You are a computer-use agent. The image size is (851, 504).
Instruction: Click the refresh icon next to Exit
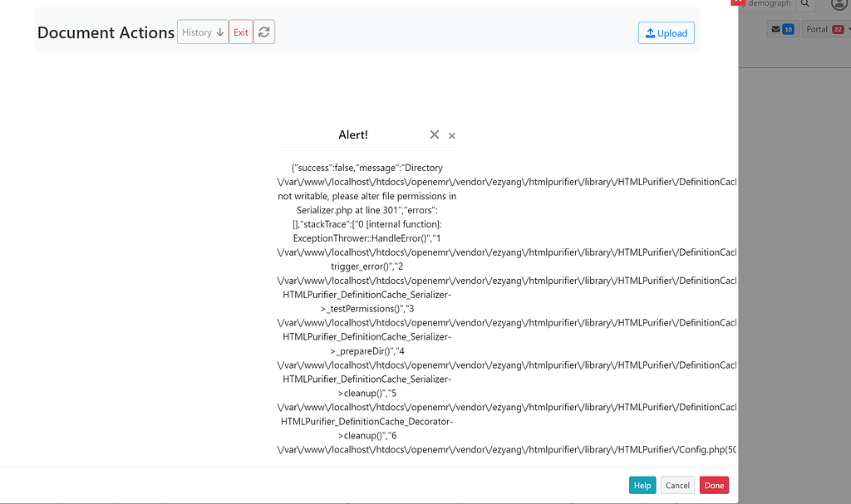coord(263,32)
